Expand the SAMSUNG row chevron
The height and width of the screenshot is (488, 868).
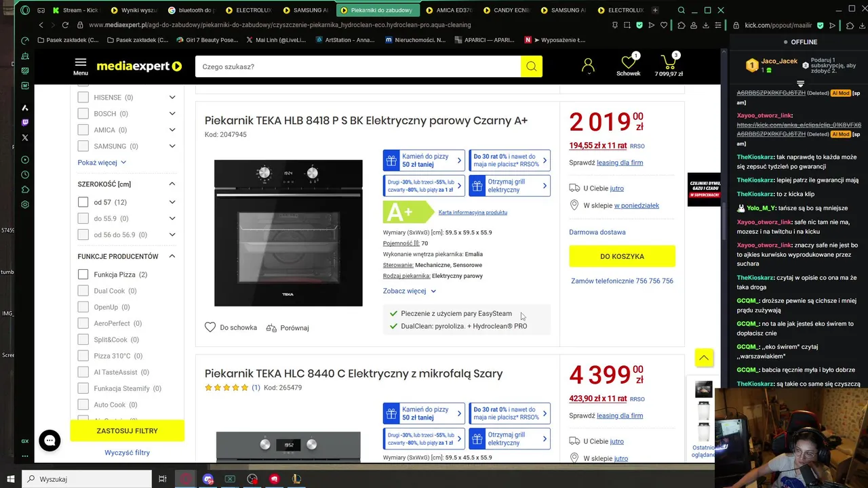(x=172, y=146)
